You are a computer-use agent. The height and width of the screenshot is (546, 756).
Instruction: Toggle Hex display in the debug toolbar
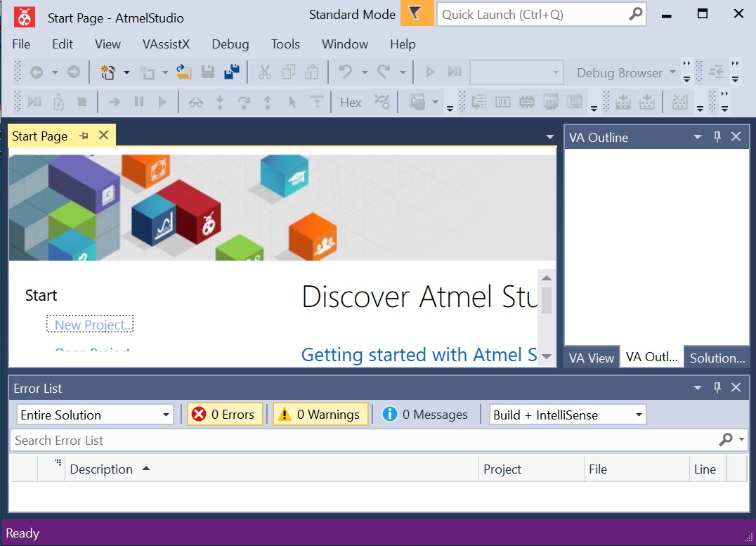click(x=351, y=103)
